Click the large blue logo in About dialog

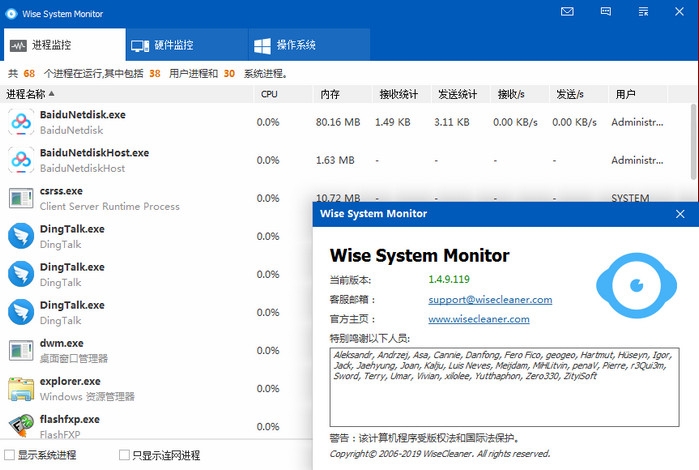tap(636, 285)
